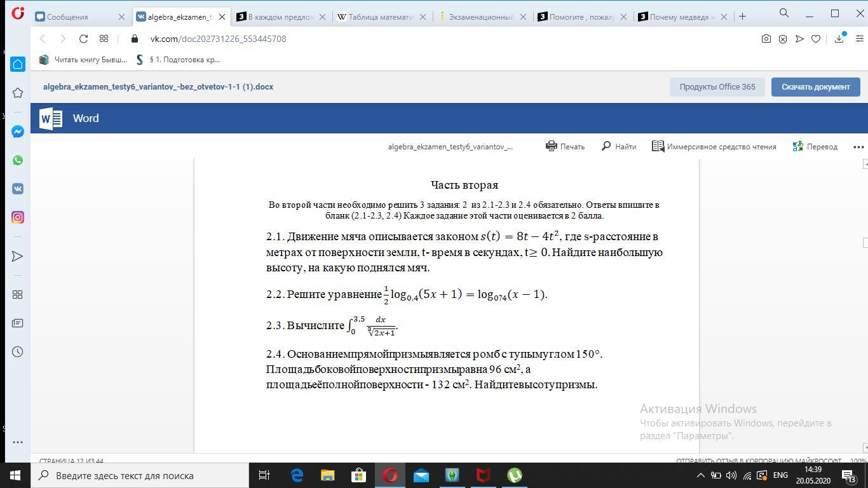Click the Скачать документ button
This screenshot has height=488, width=868.
pos(815,87)
